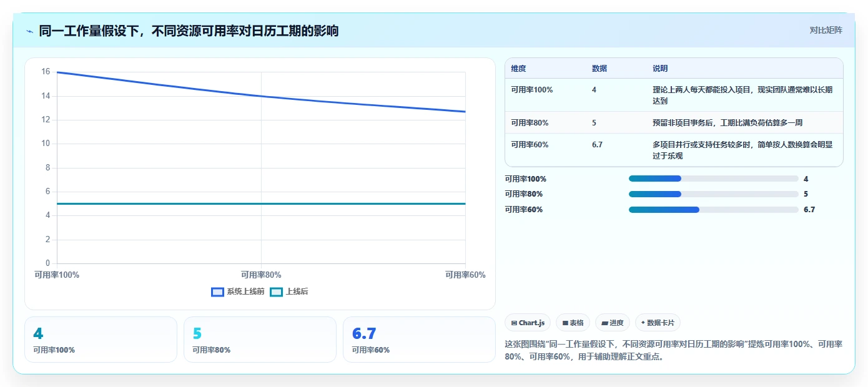
Task: Click the summary paragraph starting 这张图围绕
Action: point(673,350)
